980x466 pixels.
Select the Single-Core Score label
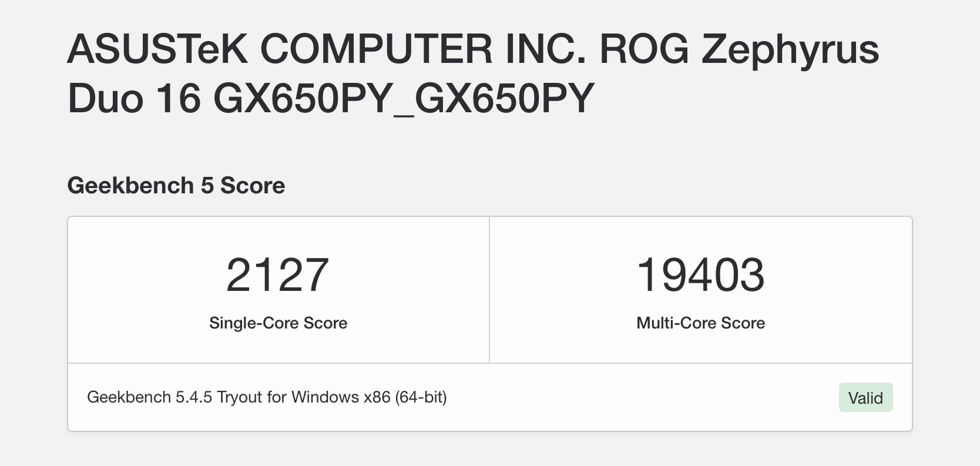pos(278,323)
